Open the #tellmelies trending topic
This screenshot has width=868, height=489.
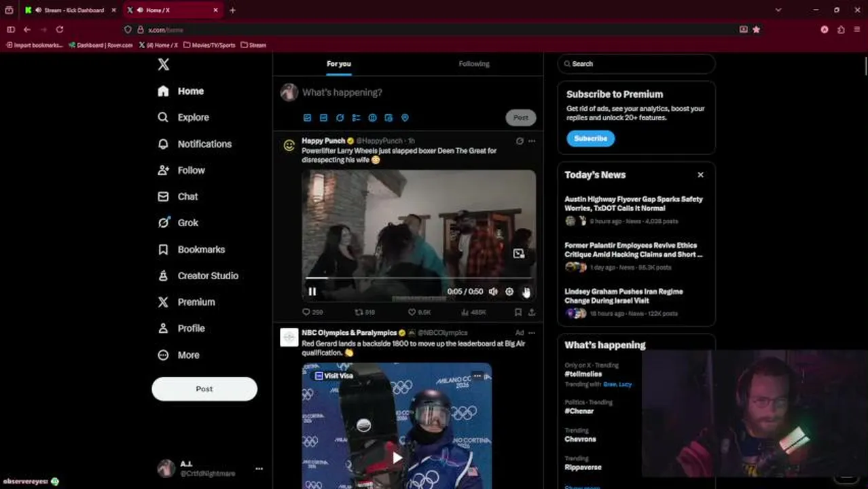(584, 374)
